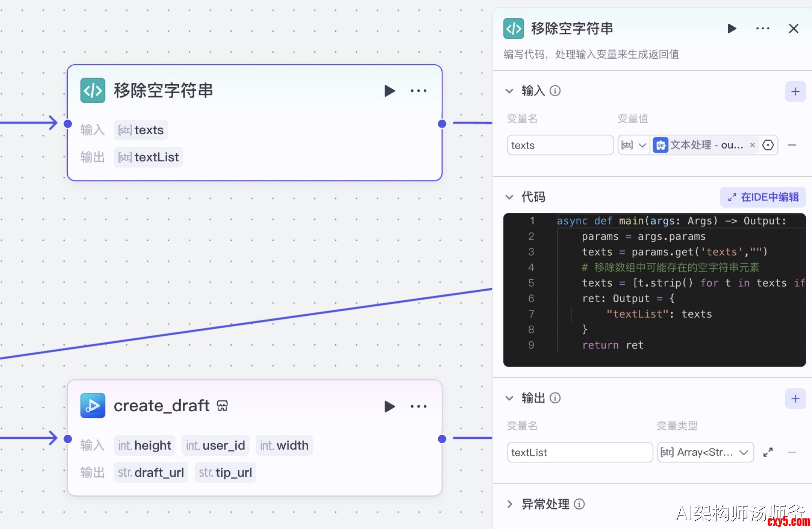Add a new input variable with the plus icon
812x529 pixels.
click(795, 91)
